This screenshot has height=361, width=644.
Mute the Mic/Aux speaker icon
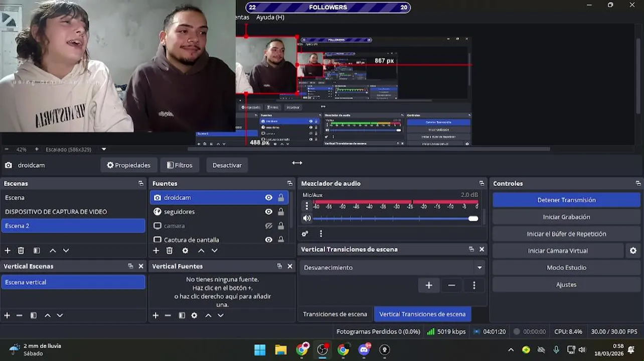tap(307, 219)
